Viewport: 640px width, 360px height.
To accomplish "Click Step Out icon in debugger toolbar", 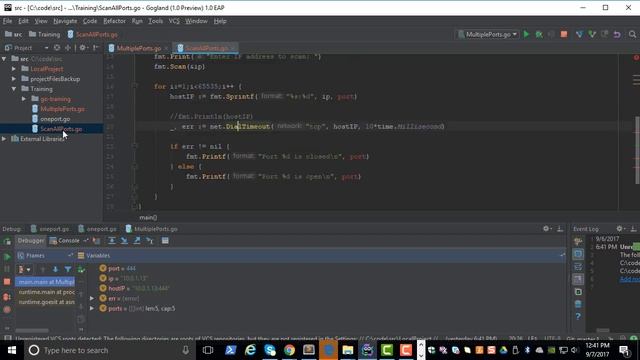I will click(137, 241).
